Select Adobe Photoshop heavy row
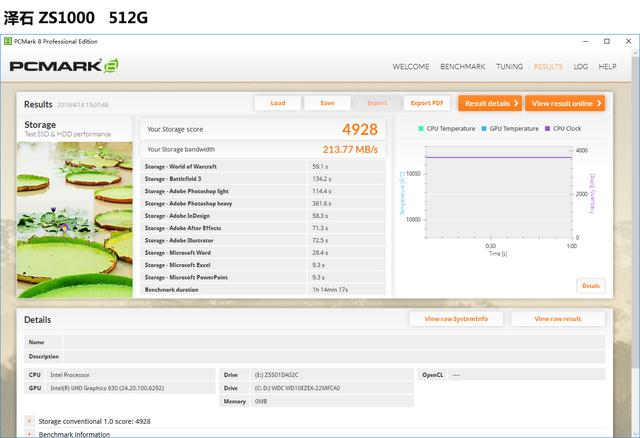Viewport: 640px width, 438px height. [x=263, y=203]
